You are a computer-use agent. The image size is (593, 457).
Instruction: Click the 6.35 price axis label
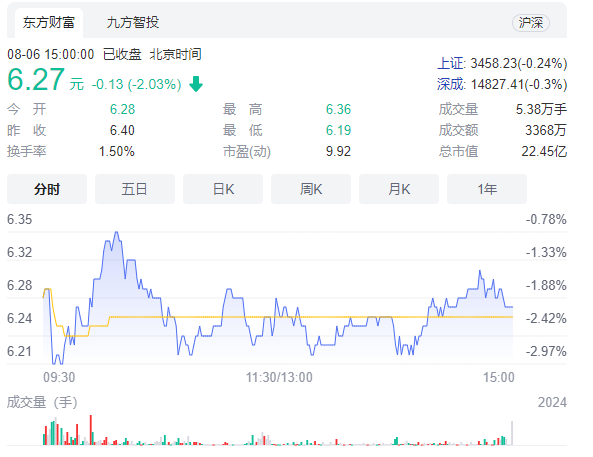click(20, 219)
